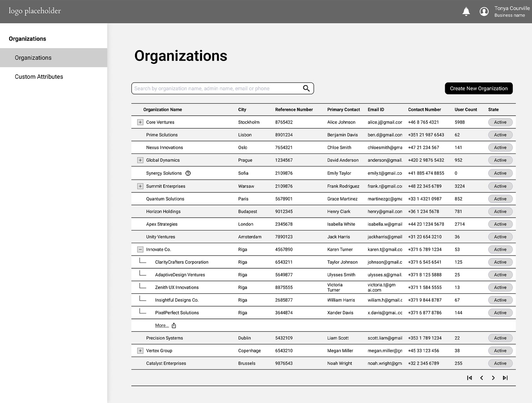
Task: Collapse the Innovate Co. sub-organizations
Action: tap(140, 249)
